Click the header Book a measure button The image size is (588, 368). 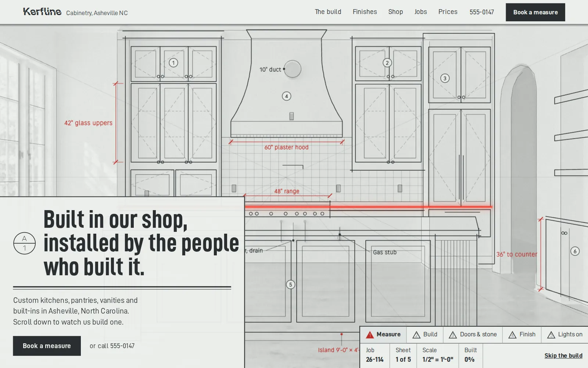535,12
